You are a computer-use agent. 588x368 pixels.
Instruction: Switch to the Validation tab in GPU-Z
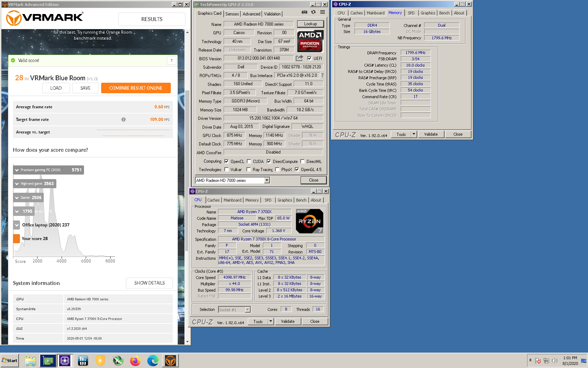click(x=272, y=14)
